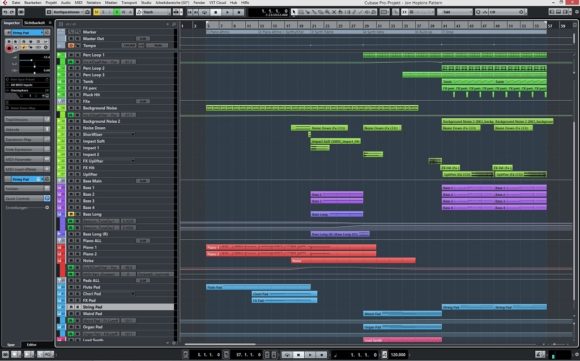Select the Bass Long purple clip
Screen dimensions: 580x361
click(x=337, y=214)
